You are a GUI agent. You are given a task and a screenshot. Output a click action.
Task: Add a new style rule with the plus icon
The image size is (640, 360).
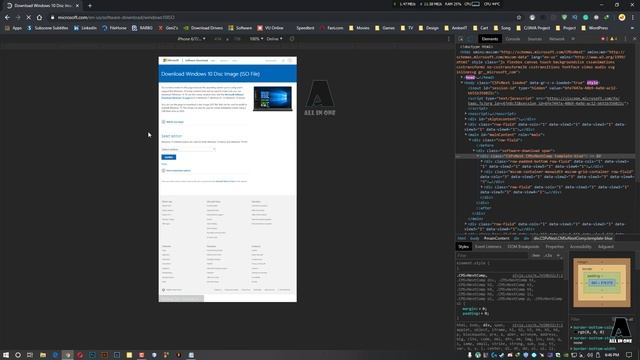[558, 256]
